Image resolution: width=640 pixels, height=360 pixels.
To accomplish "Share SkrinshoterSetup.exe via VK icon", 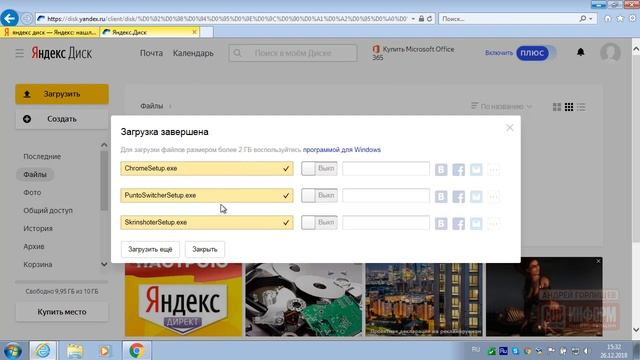I will (x=441, y=223).
